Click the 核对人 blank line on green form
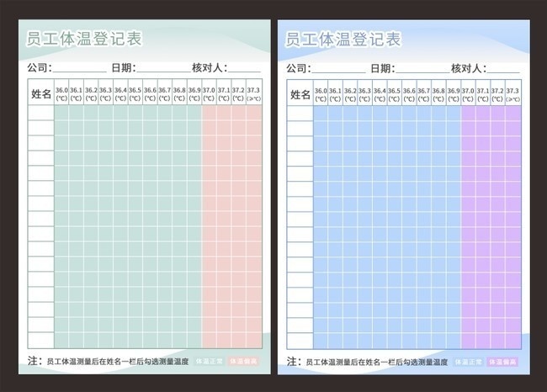The width and height of the screenshot is (547, 392). (x=245, y=72)
